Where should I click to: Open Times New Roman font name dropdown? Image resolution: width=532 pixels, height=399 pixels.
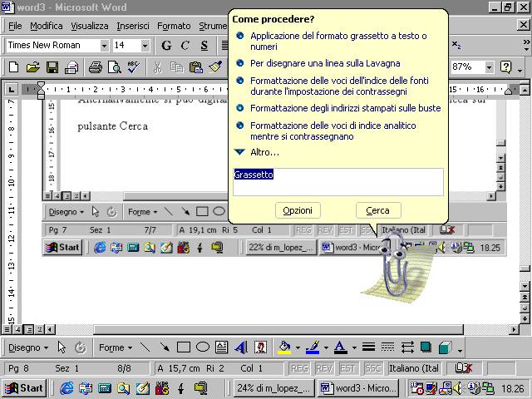coord(104,45)
